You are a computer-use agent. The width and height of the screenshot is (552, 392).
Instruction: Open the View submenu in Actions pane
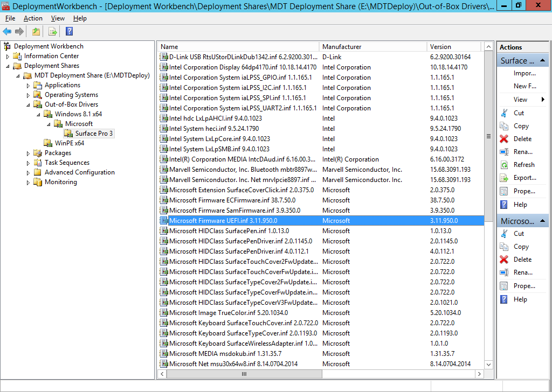(x=522, y=100)
